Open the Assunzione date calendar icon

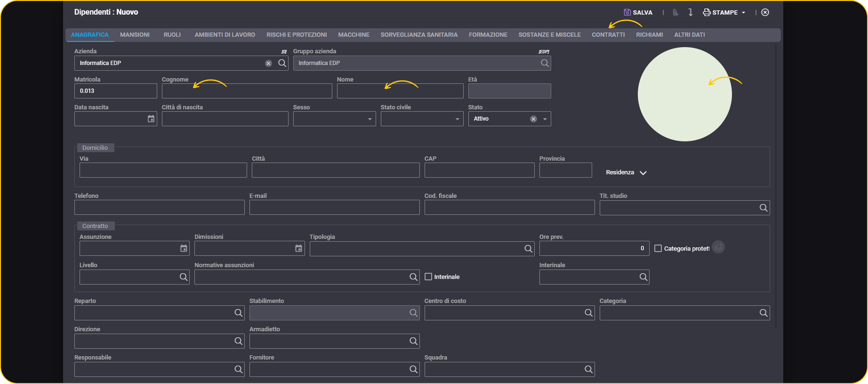click(x=184, y=248)
